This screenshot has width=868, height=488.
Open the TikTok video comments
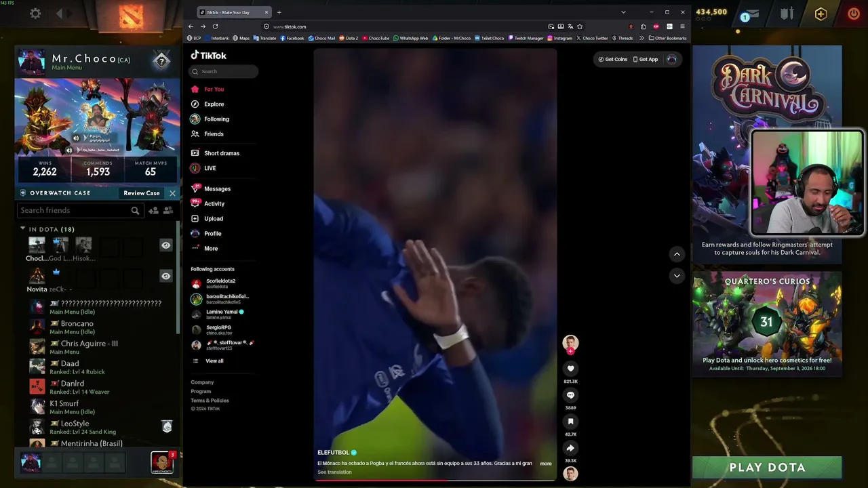tap(570, 395)
